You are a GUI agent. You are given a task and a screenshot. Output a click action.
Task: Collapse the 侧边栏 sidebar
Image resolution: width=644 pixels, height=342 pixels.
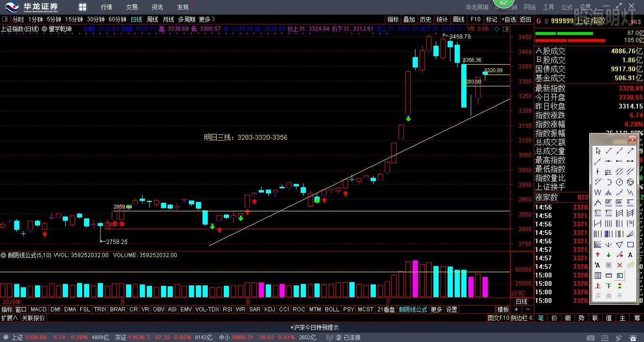click(x=522, y=318)
